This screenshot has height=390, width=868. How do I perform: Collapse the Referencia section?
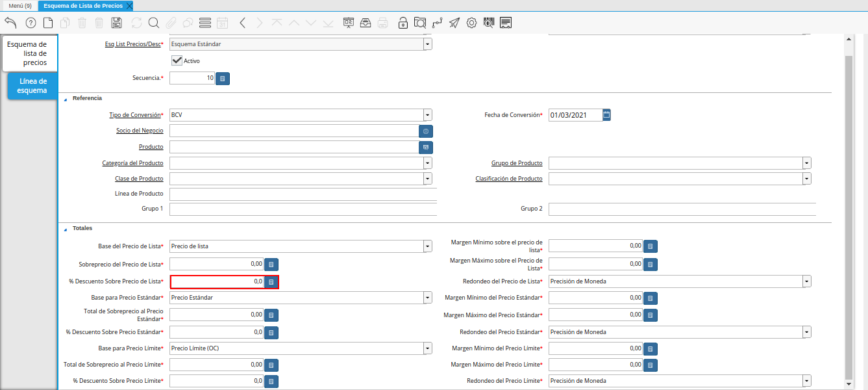65,99
